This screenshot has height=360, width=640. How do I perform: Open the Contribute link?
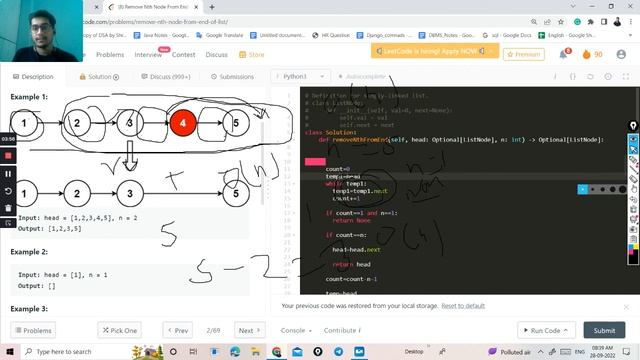point(342,330)
